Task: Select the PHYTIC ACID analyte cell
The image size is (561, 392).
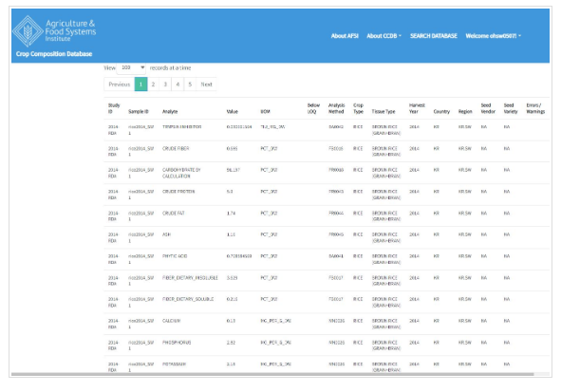Action: 175,256
